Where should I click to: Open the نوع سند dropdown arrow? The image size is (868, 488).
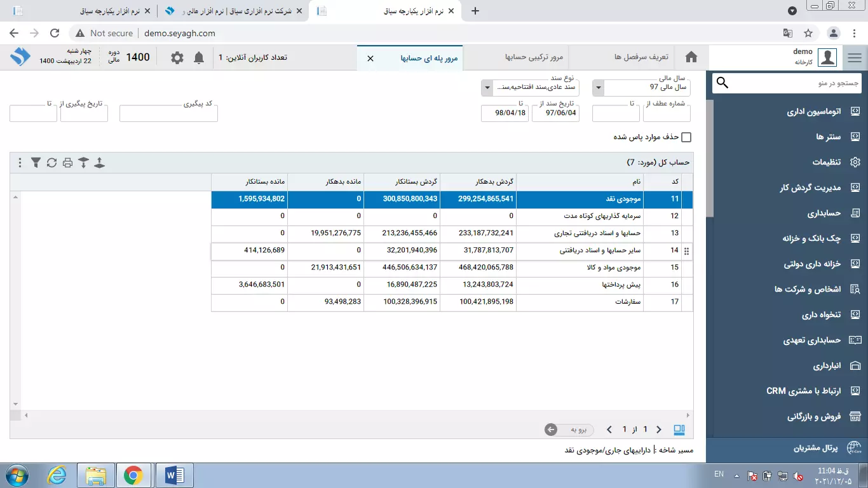[487, 87]
